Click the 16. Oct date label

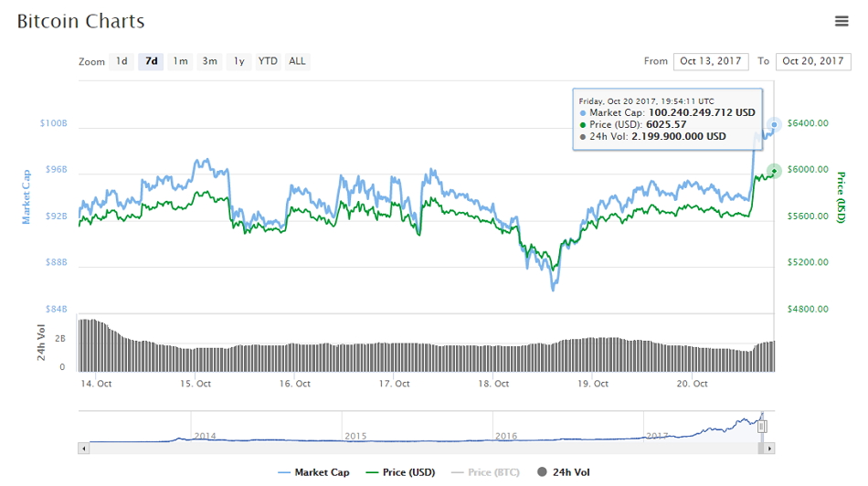coord(294,384)
